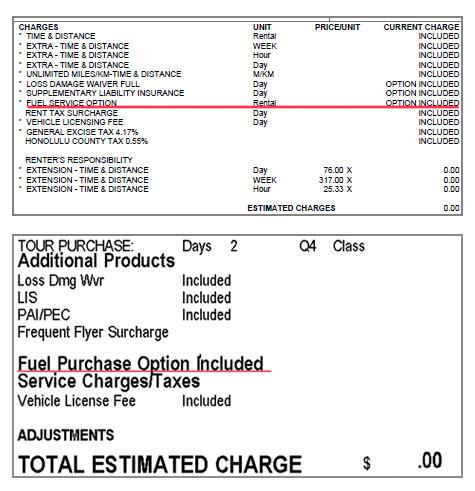Click the TOTAL ESTIMATED CHARGE label
This screenshot has width=475, height=491.
[x=160, y=464]
